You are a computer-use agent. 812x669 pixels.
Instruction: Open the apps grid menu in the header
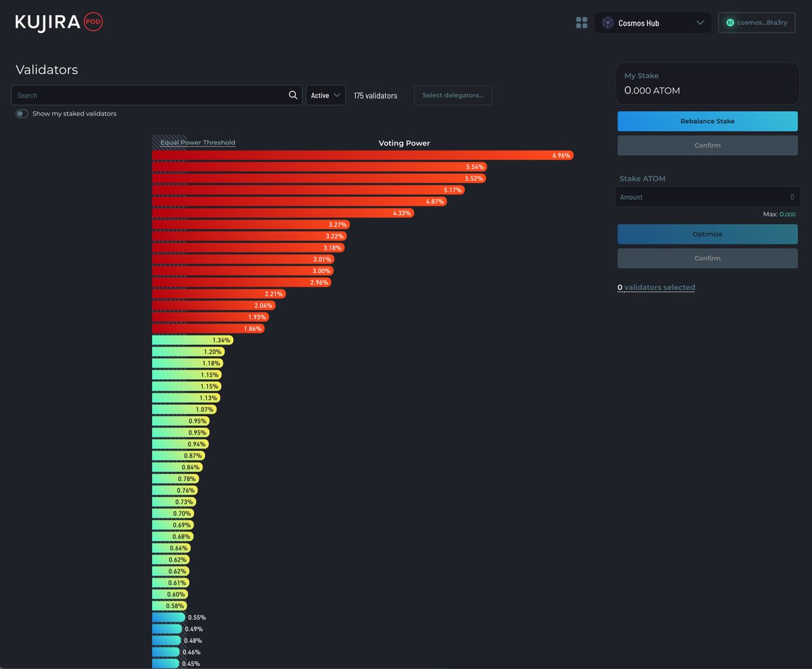coord(581,22)
